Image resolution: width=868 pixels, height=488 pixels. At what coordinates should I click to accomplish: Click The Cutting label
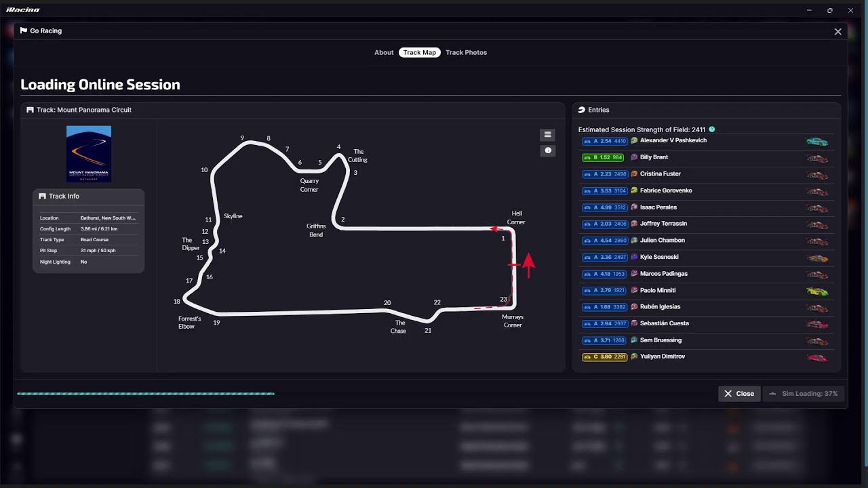357,156
